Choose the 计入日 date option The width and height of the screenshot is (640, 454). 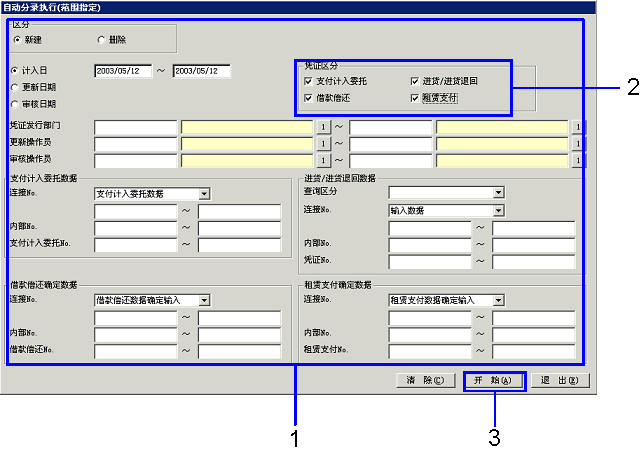[15, 71]
